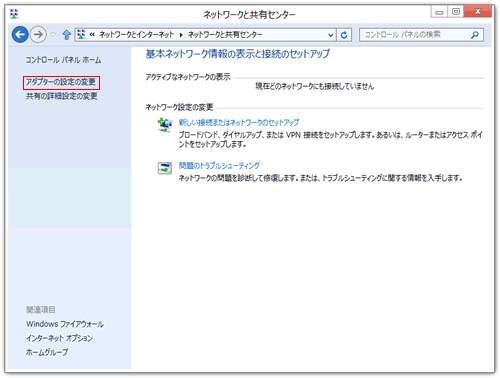Open Windows ファイアウォール link
Screen dimensions: 500x378
click(x=65, y=324)
